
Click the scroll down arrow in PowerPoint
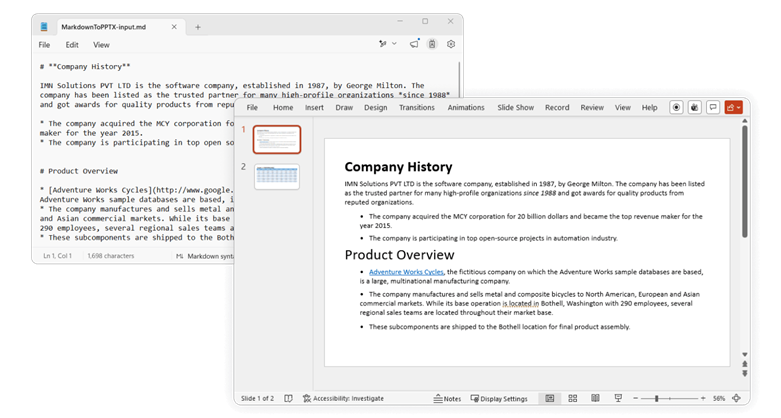(745, 355)
